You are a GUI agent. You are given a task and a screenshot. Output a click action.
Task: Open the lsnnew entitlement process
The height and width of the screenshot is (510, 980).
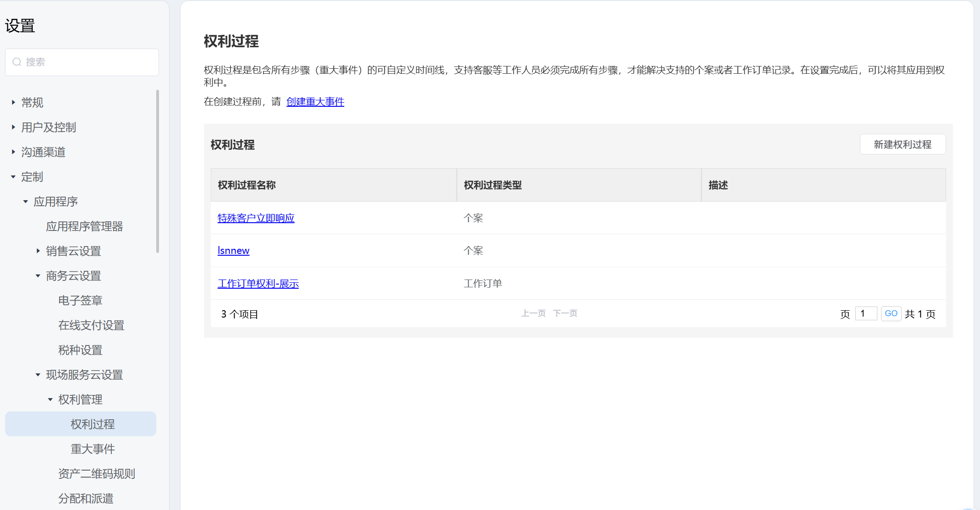[233, 251]
